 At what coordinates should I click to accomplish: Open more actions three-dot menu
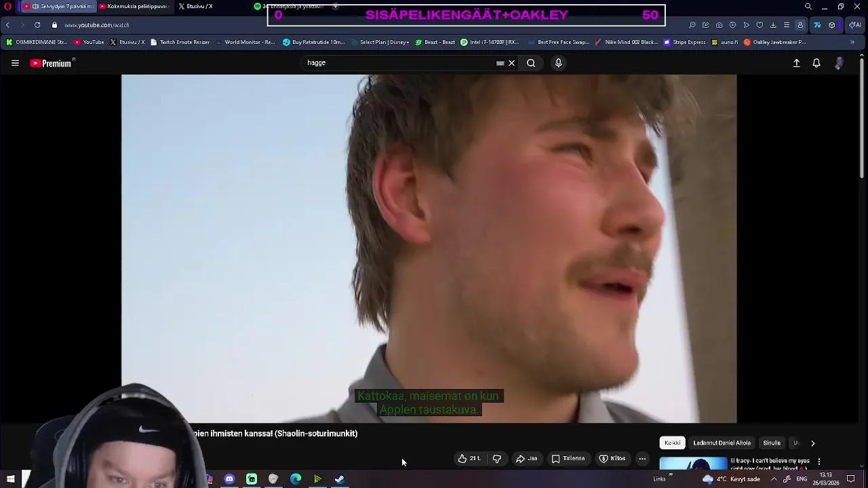point(642,459)
